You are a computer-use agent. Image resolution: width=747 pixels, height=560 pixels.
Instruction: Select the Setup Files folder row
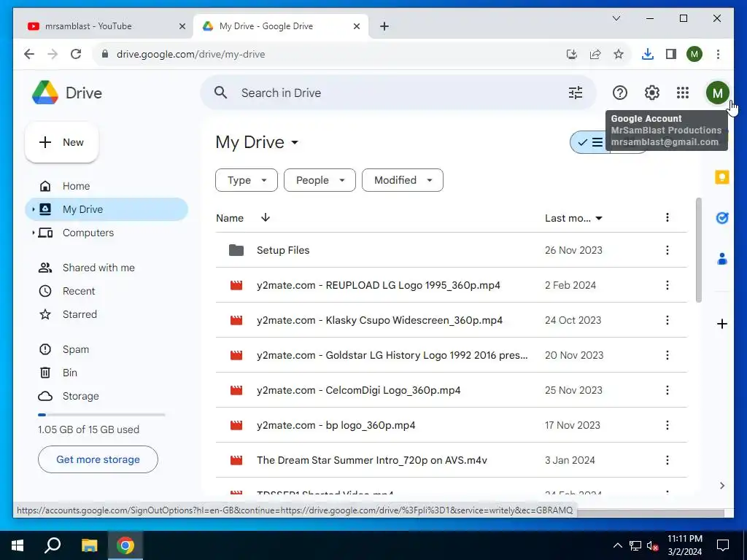tap(451, 250)
